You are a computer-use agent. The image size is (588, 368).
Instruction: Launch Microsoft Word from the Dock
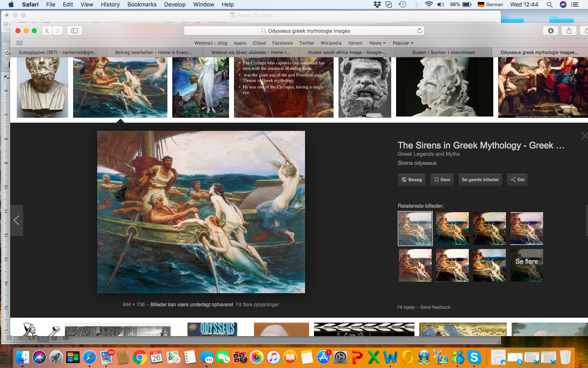tap(390, 357)
